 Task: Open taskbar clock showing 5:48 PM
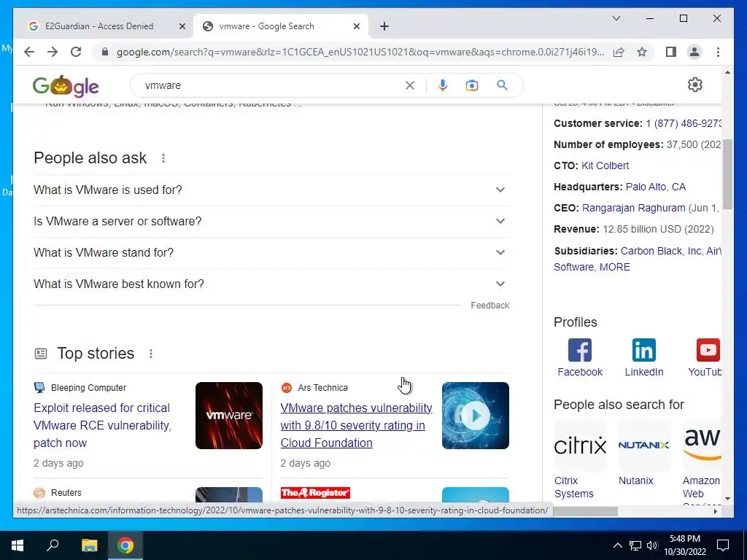[x=685, y=545]
